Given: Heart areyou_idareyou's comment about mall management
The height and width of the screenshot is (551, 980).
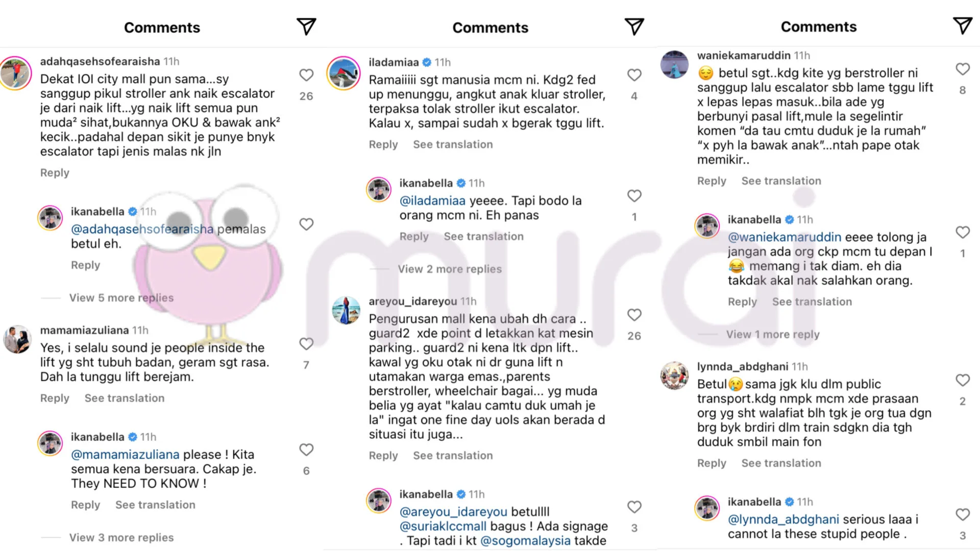Looking at the screenshot, I should [x=634, y=315].
